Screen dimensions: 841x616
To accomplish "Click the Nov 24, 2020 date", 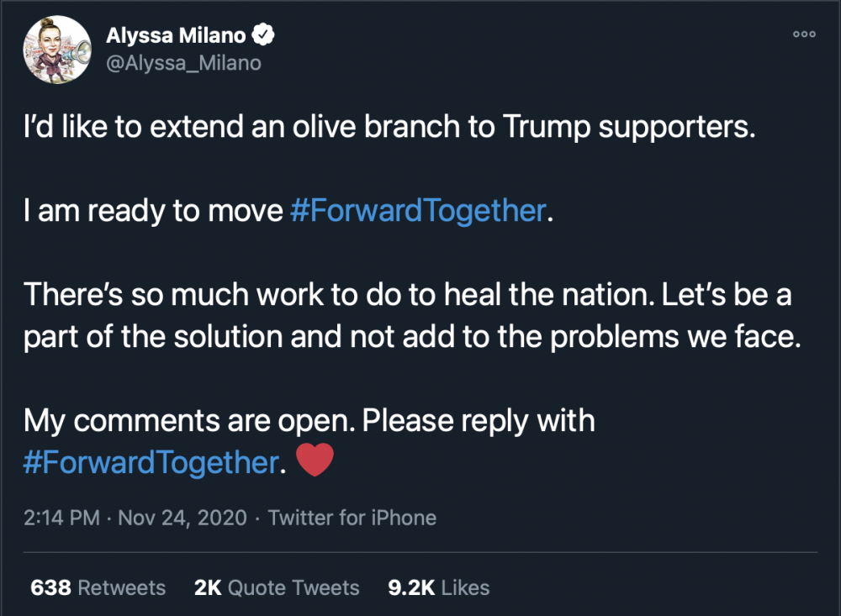I will (182, 518).
